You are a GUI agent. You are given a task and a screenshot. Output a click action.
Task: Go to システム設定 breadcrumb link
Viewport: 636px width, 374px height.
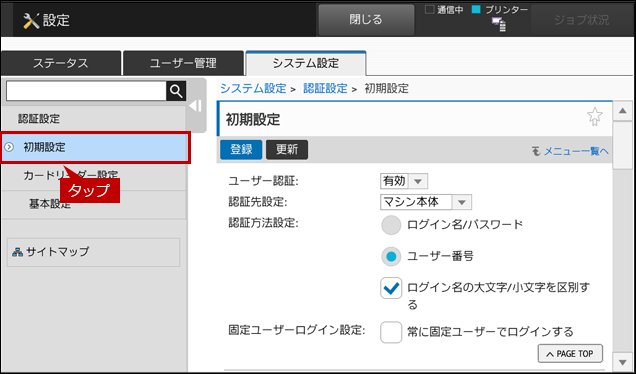click(254, 88)
